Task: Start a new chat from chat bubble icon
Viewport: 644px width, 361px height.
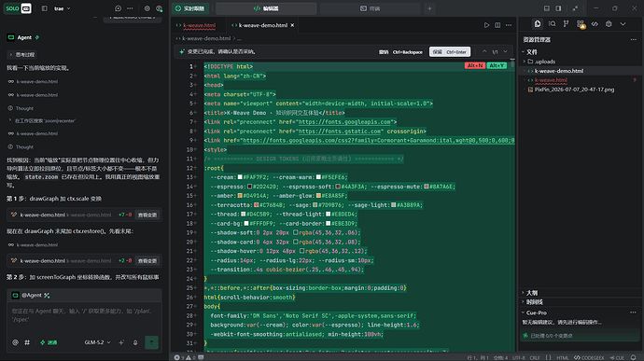Action: 118,8
